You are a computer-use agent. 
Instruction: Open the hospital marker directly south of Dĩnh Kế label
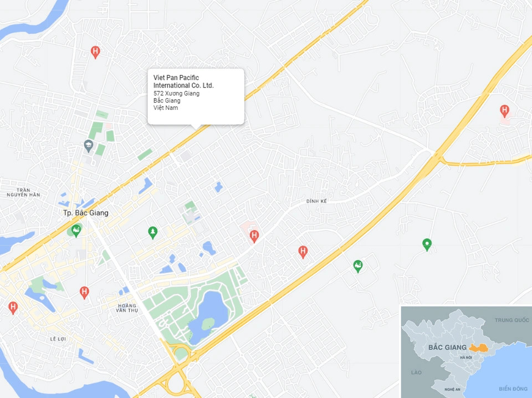coord(303,252)
